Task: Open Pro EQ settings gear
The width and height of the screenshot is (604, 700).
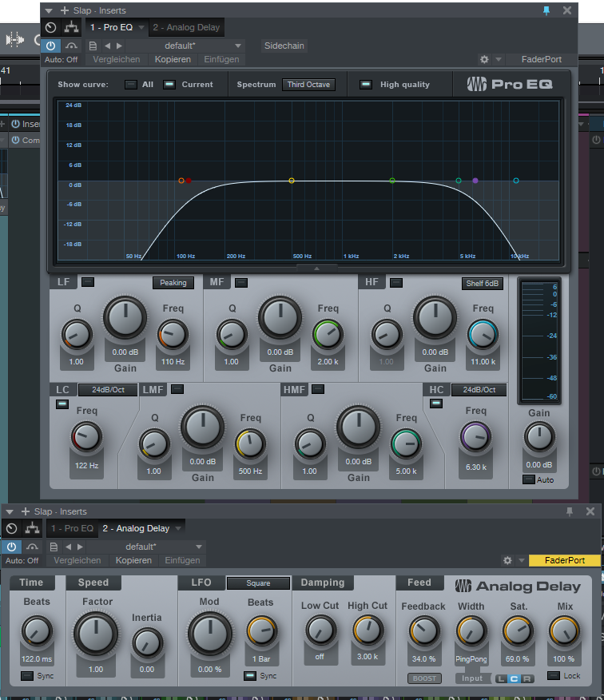Action: (x=484, y=59)
